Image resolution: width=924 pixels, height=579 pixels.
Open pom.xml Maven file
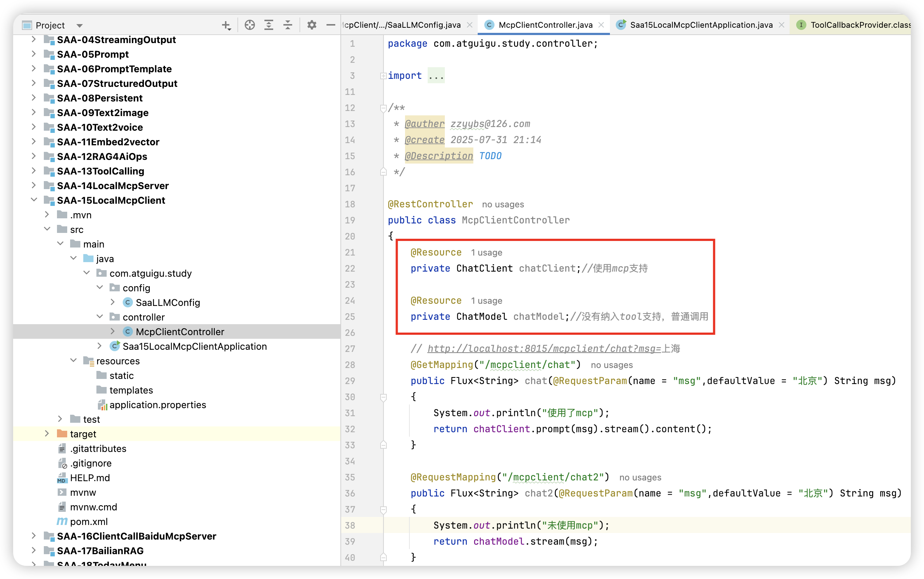[88, 522]
